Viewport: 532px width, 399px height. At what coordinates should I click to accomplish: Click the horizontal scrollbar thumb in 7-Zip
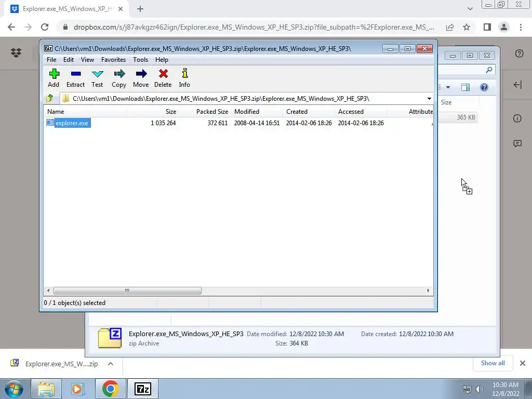click(x=127, y=290)
